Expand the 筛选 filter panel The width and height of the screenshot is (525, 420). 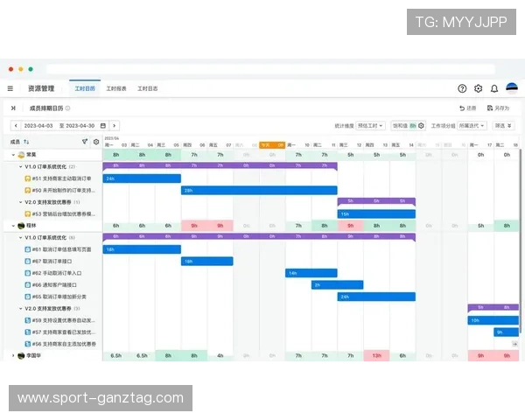click(x=503, y=126)
